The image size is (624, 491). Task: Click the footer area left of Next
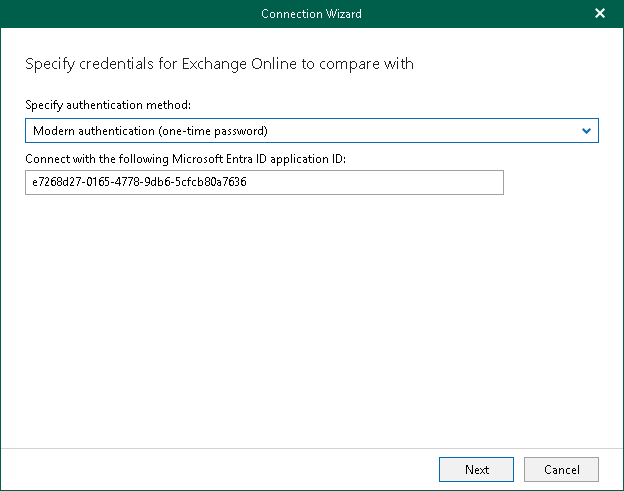point(220,469)
